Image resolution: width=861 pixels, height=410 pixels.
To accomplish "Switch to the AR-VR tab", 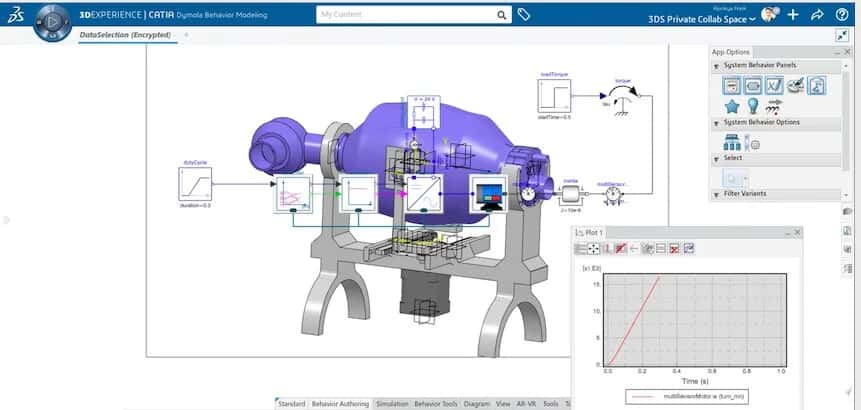I will coord(527,404).
